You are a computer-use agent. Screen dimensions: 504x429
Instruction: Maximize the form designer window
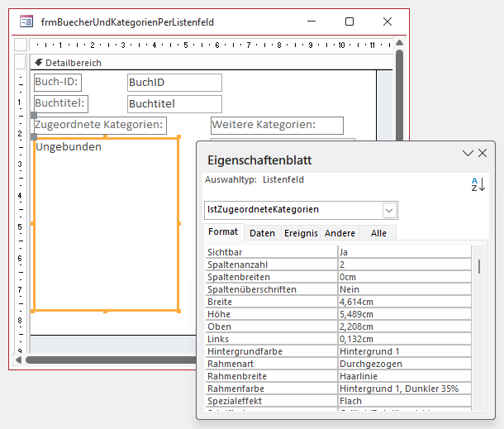[x=349, y=22]
